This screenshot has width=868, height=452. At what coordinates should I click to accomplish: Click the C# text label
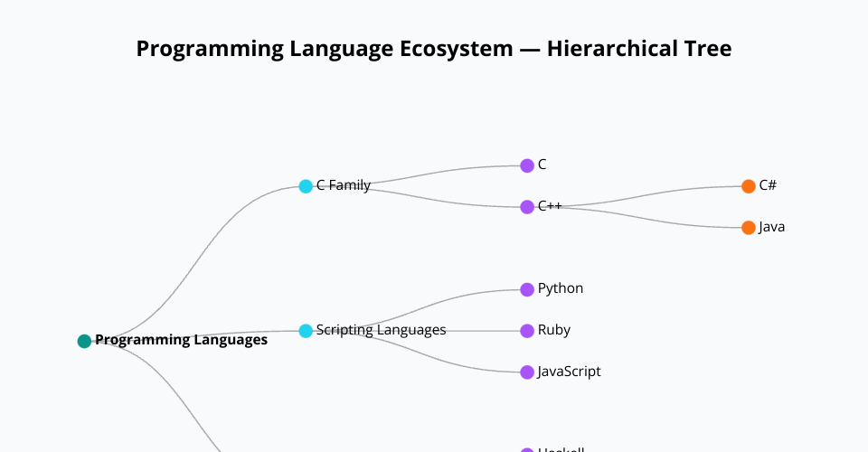(768, 185)
